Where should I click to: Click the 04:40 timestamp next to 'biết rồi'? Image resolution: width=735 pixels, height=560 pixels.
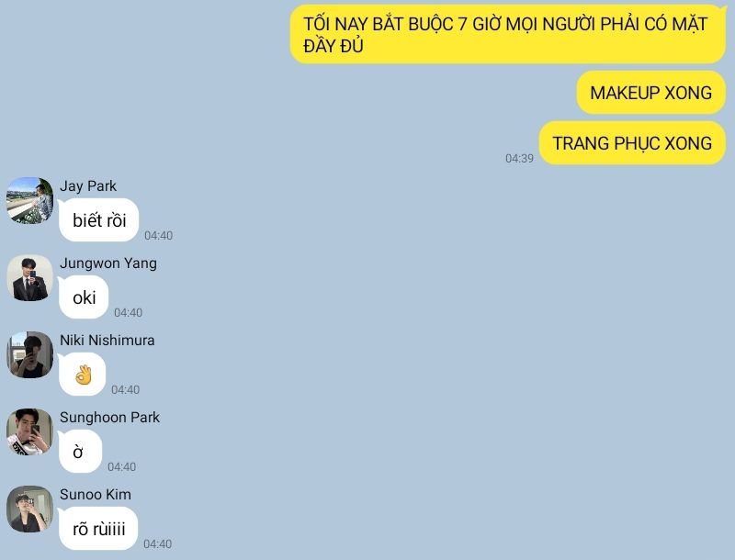[x=158, y=235]
